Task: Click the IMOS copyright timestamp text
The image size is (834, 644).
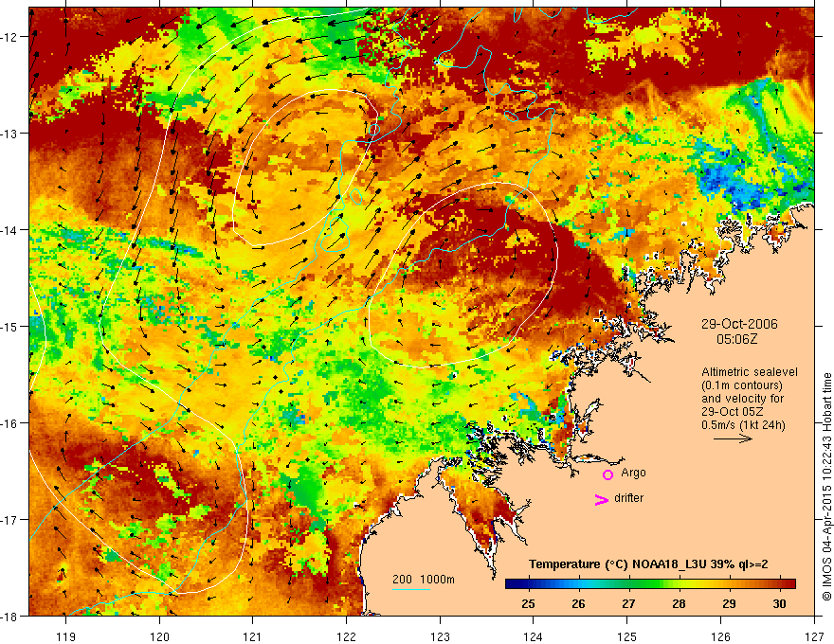Action: click(827, 486)
